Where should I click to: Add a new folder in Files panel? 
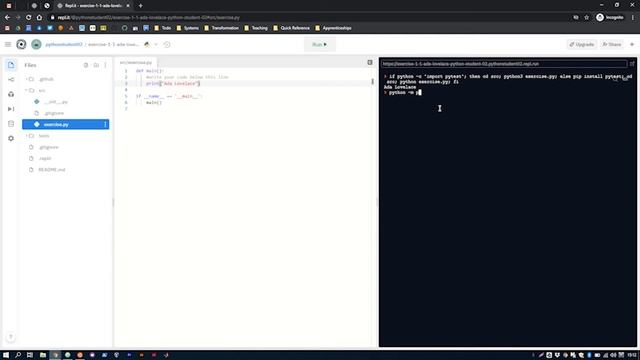tap(96, 65)
